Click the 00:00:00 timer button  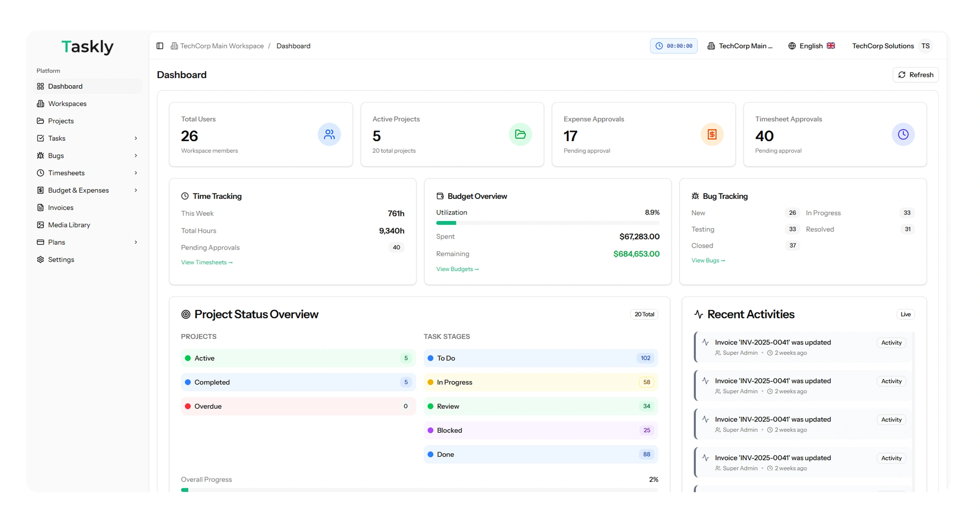coord(673,46)
